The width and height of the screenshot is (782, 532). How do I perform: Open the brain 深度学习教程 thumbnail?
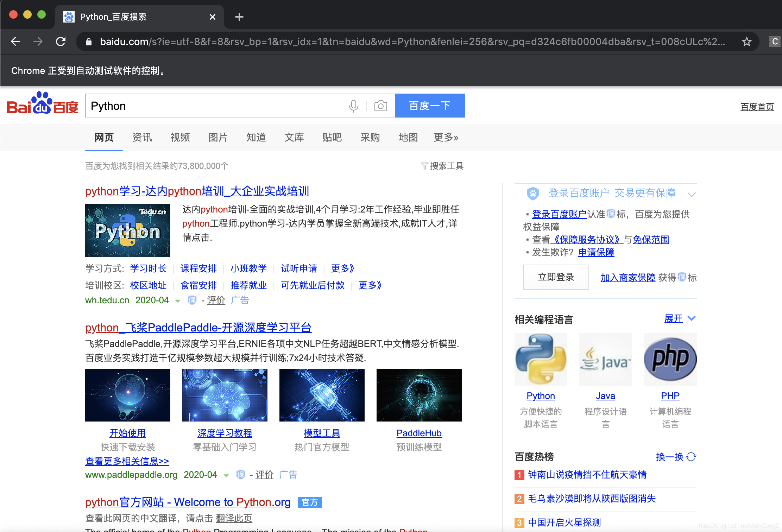coord(225,395)
